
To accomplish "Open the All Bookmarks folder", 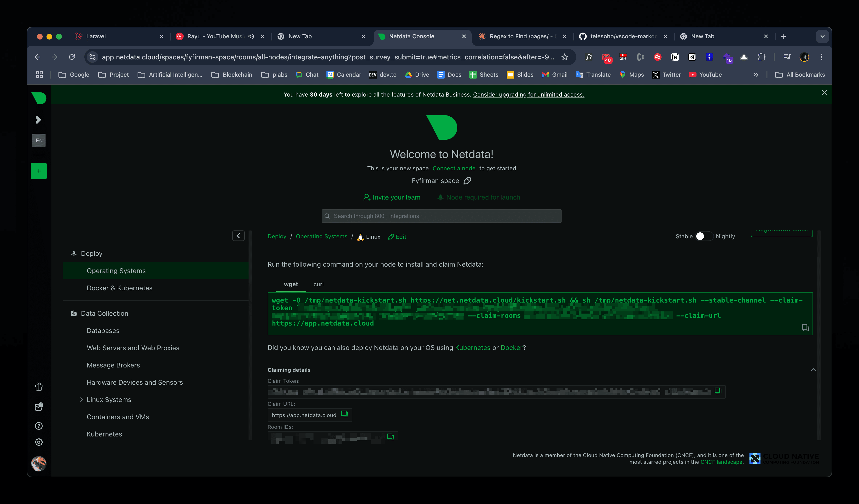I will (x=800, y=75).
